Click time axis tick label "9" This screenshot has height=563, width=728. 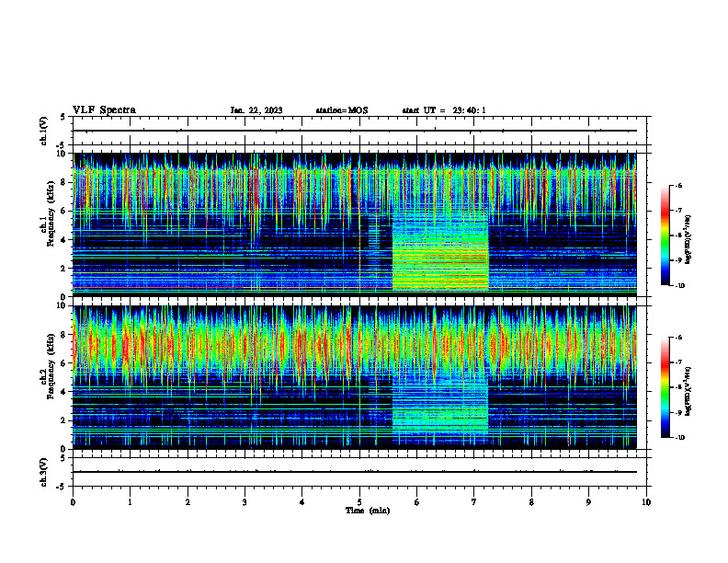tap(588, 502)
